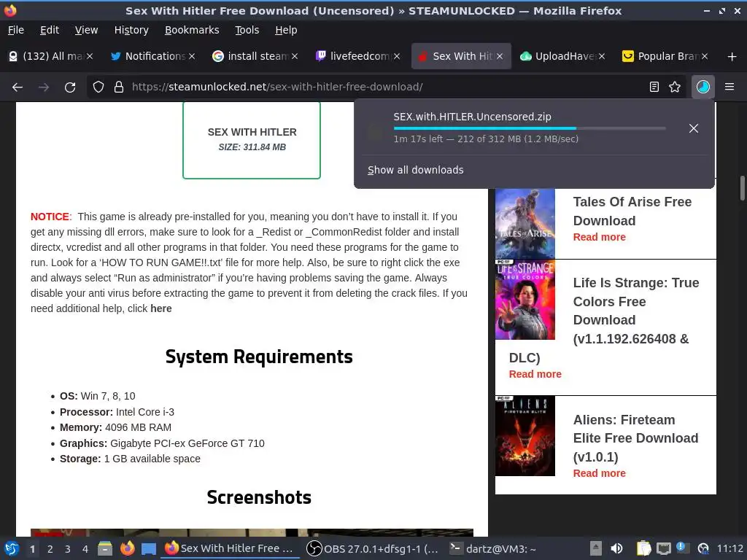
Task: Click the Aliens Fireteam Elite cover thumbnail
Action: click(525, 436)
